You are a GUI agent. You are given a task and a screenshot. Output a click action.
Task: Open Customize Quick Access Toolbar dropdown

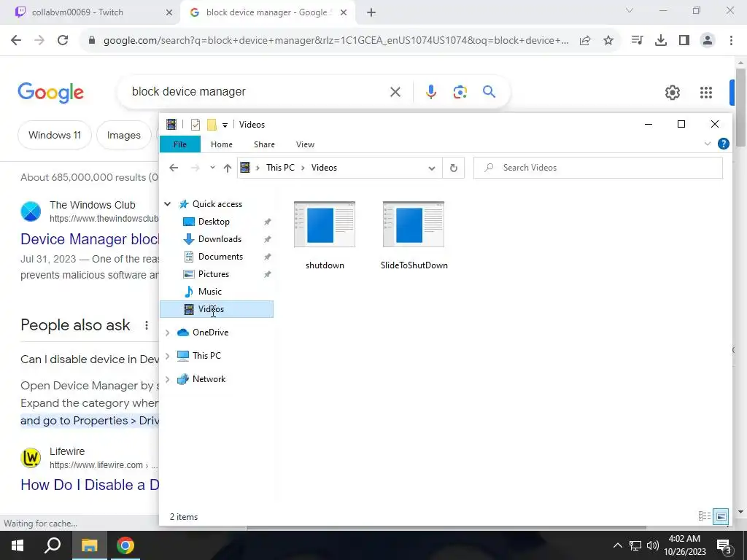tap(225, 125)
